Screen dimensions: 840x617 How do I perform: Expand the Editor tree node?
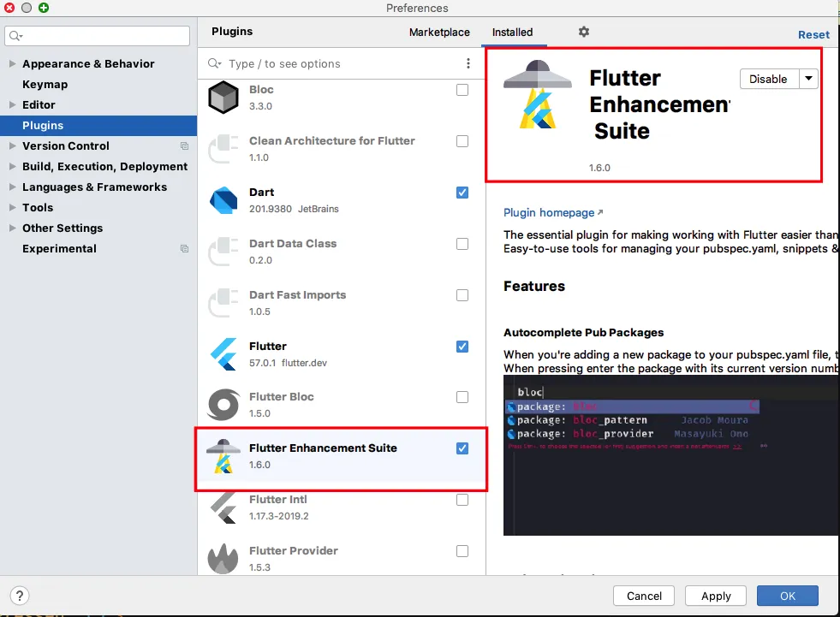pos(12,105)
